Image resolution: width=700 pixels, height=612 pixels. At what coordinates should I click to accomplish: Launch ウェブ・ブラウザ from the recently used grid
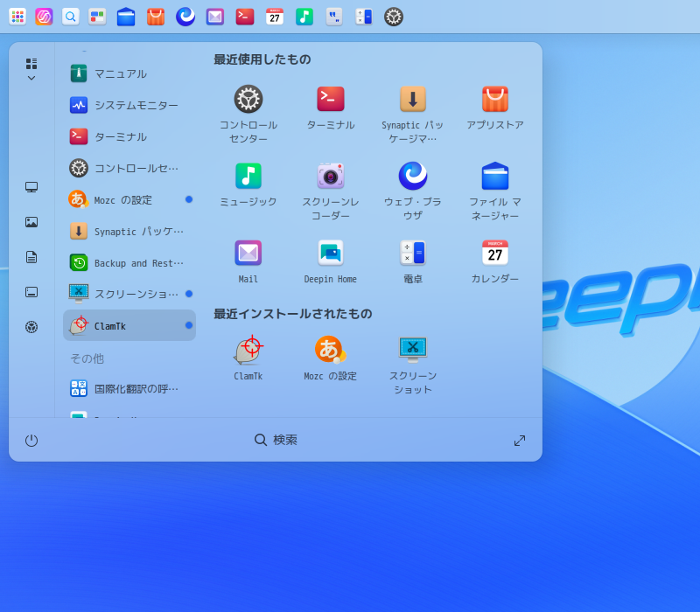412,191
